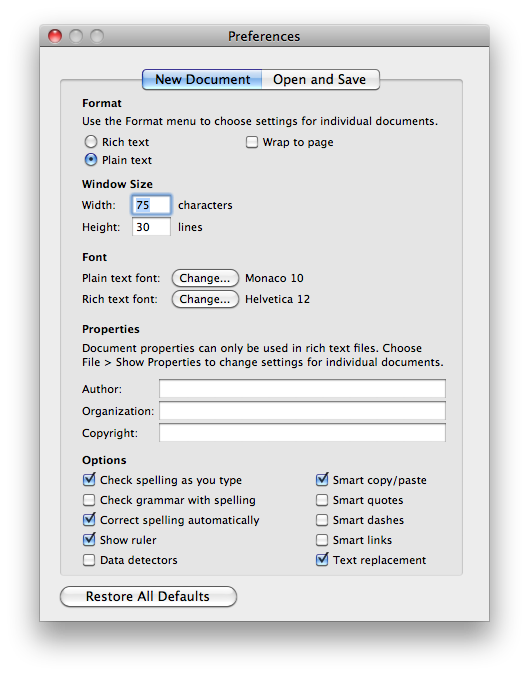Select the Rich text radio button
The width and height of the screenshot is (529, 676).
click(91, 142)
